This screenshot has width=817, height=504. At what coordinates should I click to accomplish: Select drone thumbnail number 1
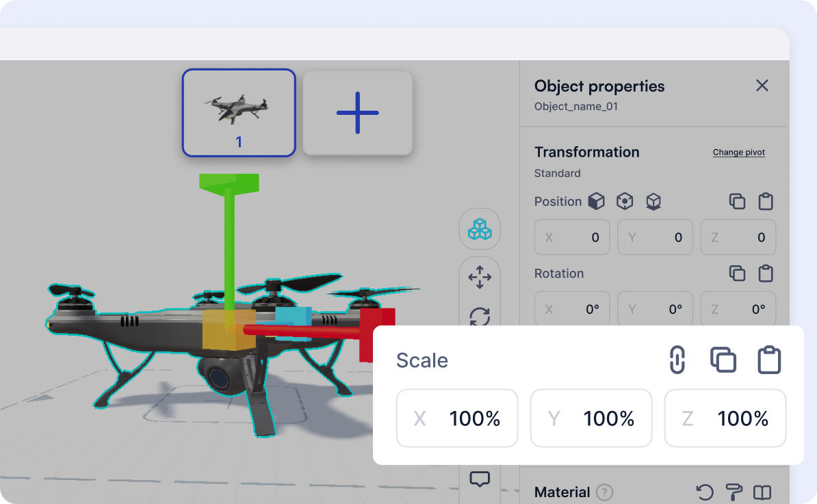239,112
